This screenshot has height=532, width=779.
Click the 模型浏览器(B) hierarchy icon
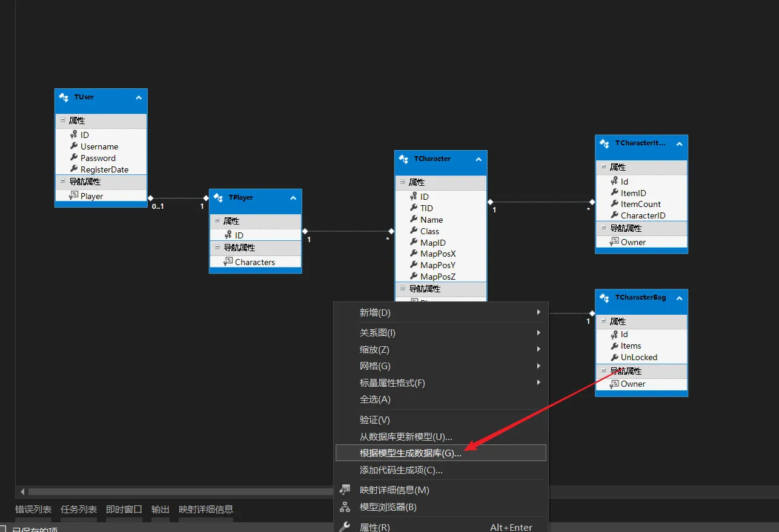click(345, 507)
